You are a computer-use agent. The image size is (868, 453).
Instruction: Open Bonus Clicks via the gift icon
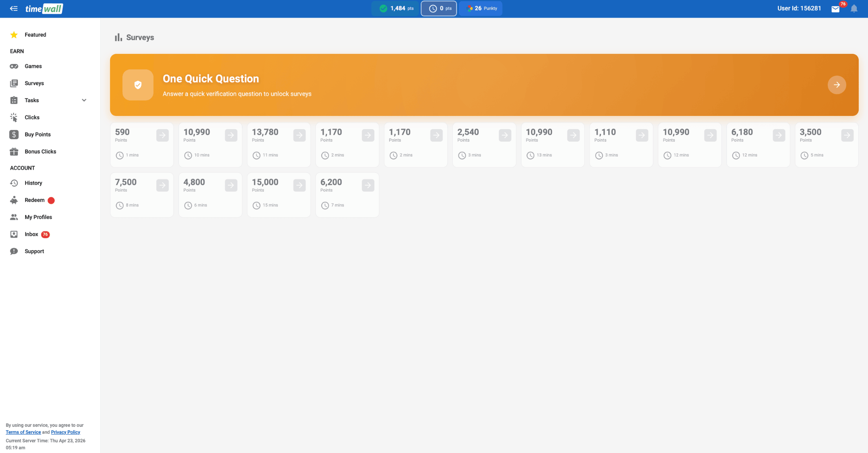(14, 151)
